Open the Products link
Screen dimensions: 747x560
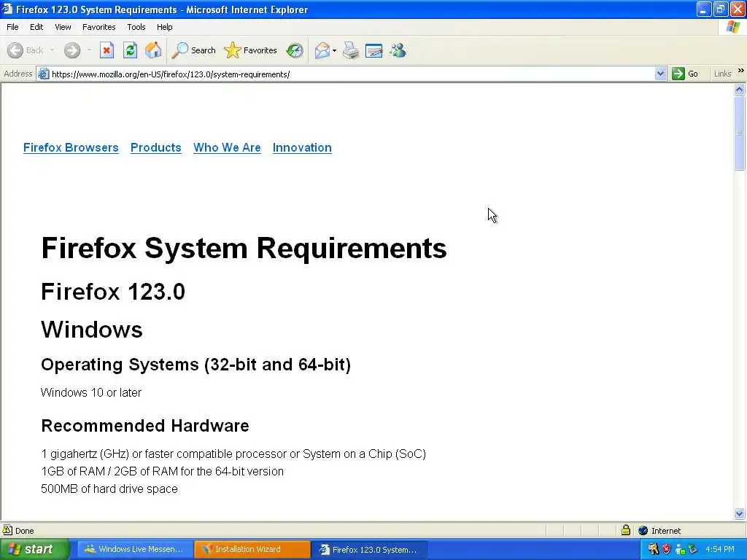156,147
